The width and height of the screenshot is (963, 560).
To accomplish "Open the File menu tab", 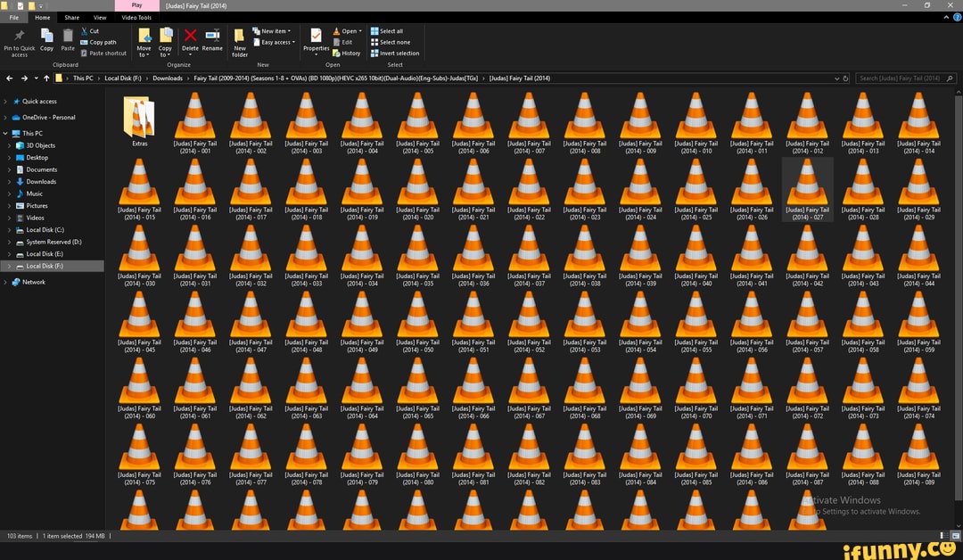I will coord(13,18).
